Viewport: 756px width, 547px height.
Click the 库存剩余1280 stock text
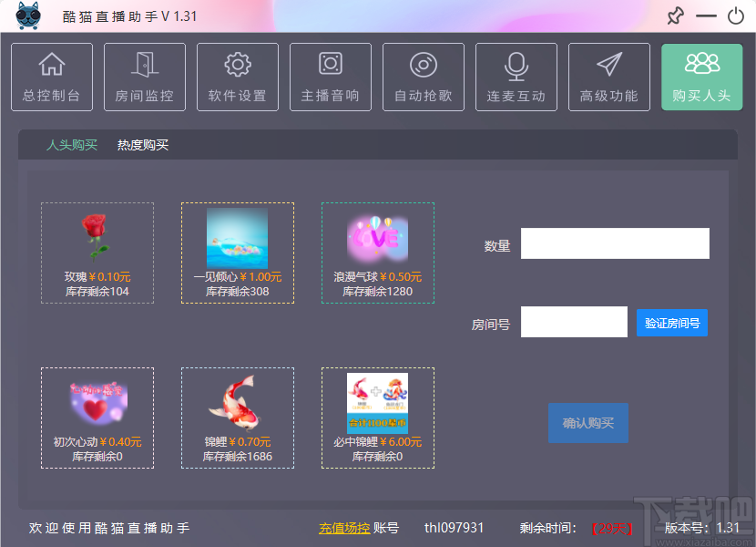[378, 292]
